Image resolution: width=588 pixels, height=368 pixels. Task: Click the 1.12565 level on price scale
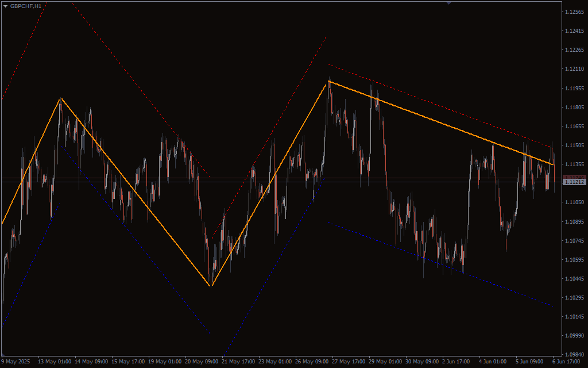(x=574, y=12)
